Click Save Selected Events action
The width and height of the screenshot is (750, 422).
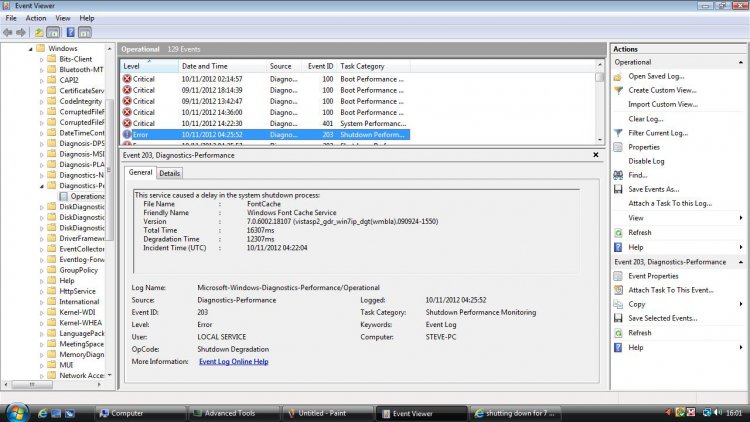662,318
